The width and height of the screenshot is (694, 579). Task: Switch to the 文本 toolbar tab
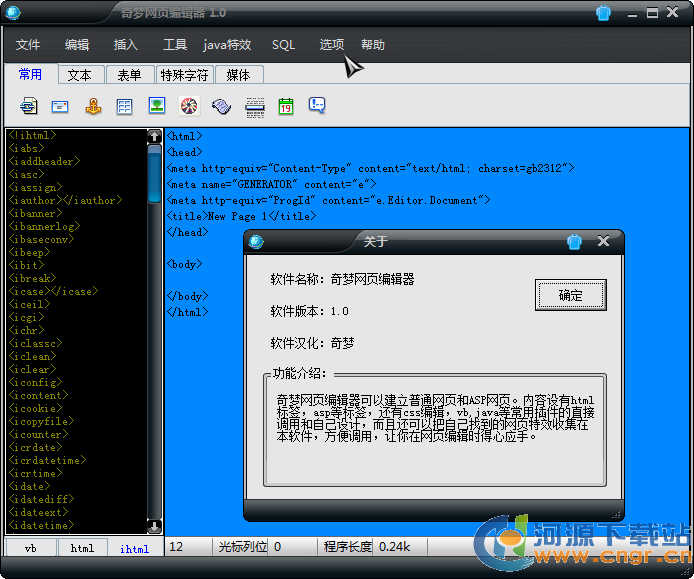pos(81,75)
